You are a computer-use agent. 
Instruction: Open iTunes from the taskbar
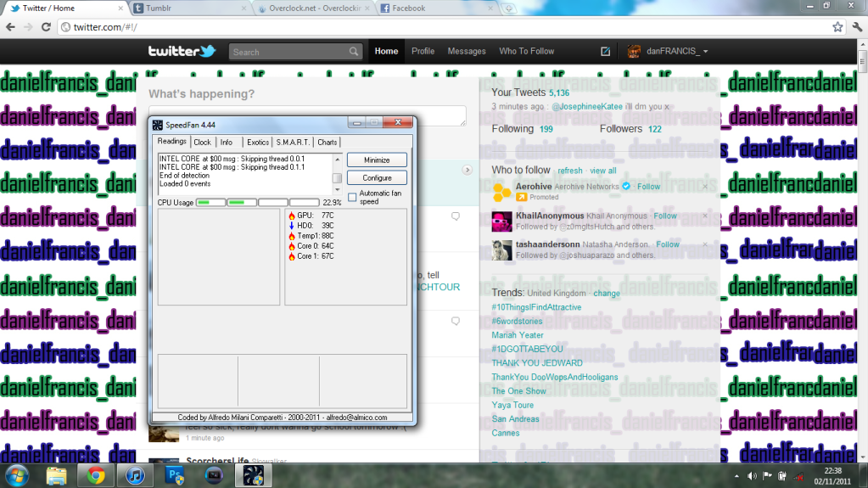(135, 475)
